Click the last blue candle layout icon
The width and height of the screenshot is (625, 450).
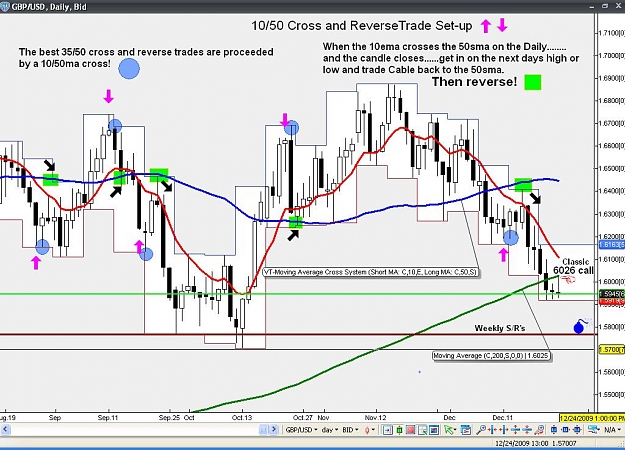point(577,430)
